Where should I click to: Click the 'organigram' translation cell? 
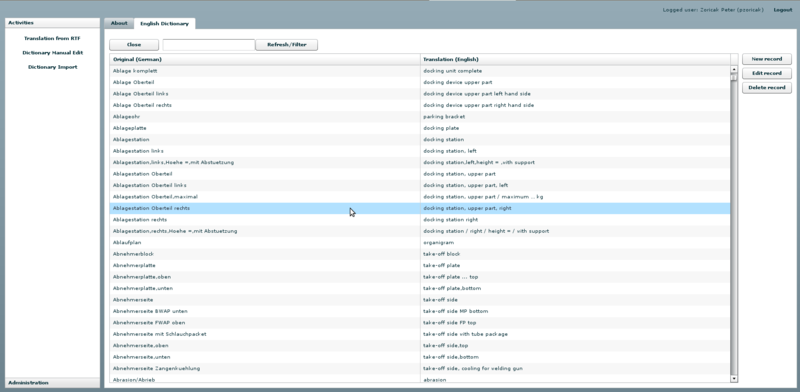(x=576, y=242)
